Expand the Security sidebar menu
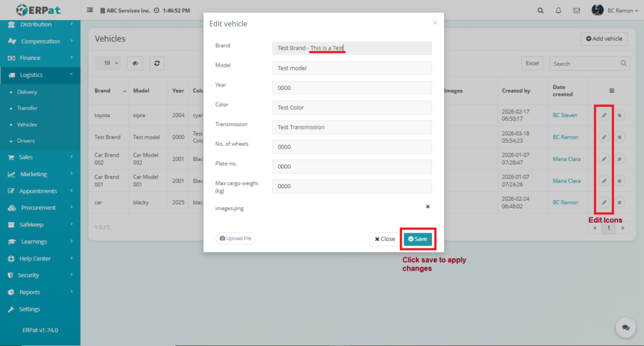This screenshot has height=346, width=644. coord(40,275)
